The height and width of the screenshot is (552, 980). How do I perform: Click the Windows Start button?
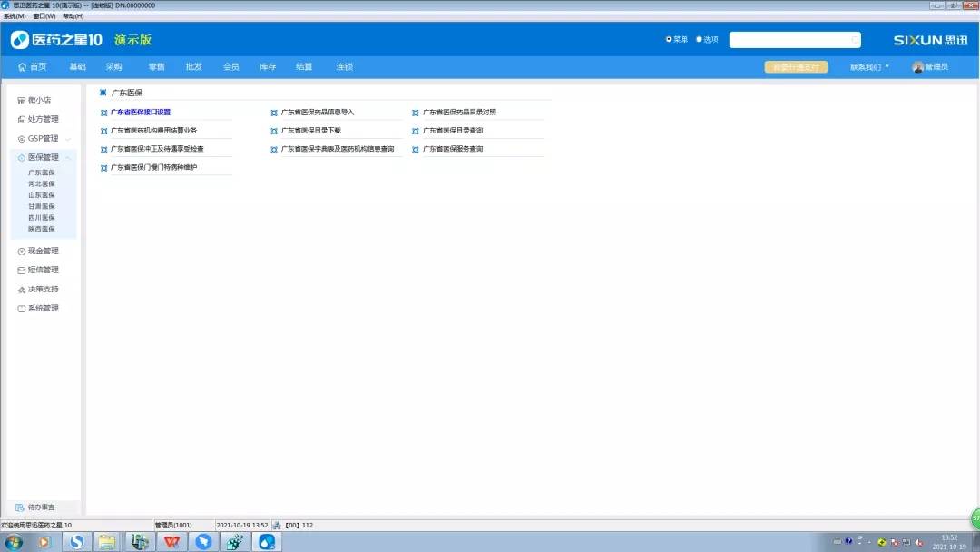tap(13, 542)
